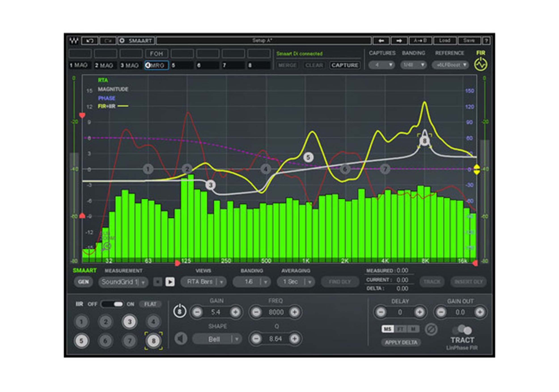Select MS delay unit
Image resolution: width=559 pixels, height=392 pixels.
point(387,329)
